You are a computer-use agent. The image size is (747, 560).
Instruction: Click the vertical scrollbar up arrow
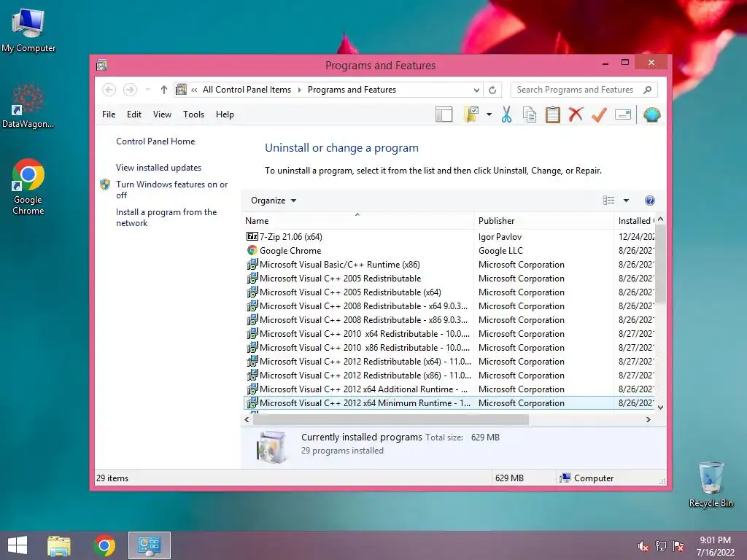(x=660, y=219)
